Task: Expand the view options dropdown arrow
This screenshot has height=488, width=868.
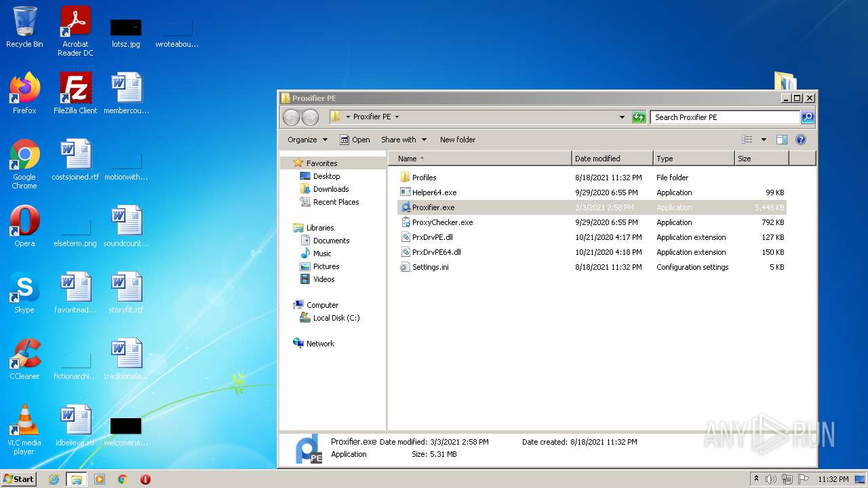Action: [764, 140]
